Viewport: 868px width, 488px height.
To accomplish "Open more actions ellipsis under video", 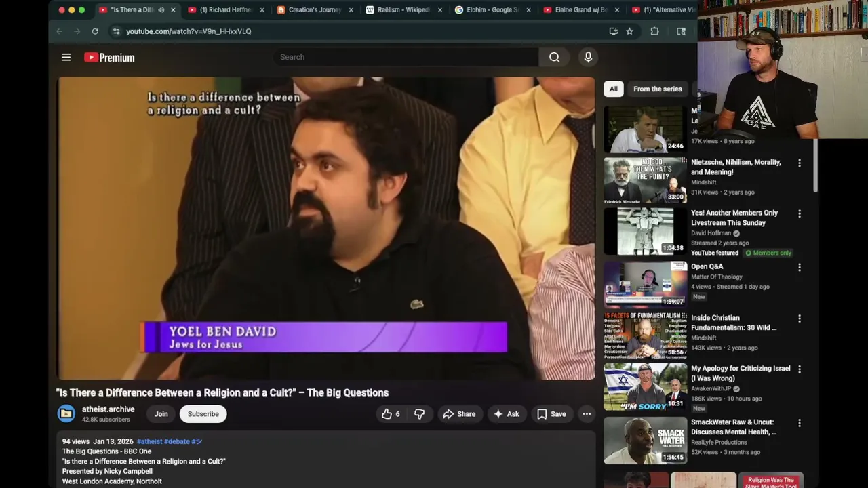I will pyautogui.click(x=587, y=414).
